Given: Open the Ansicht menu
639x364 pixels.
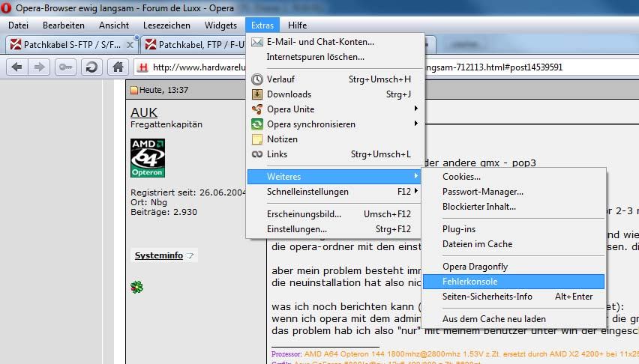Looking at the screenshot, I should [x=114, y=25].
